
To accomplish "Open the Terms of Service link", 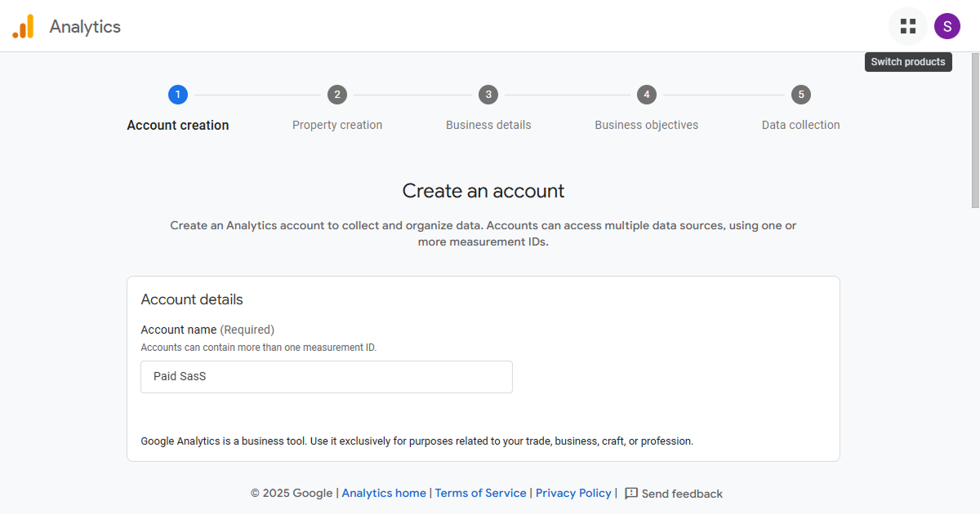I will click(x=480, y=493).
